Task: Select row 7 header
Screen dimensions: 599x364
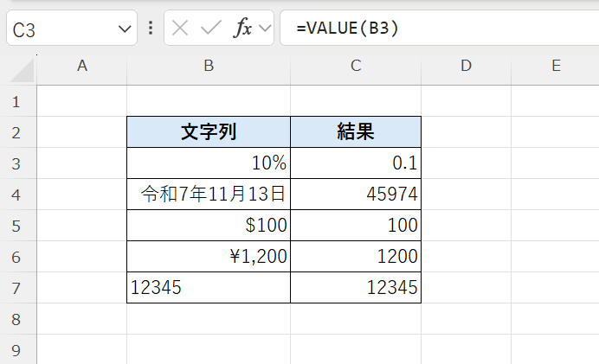Action: [17, 287]
